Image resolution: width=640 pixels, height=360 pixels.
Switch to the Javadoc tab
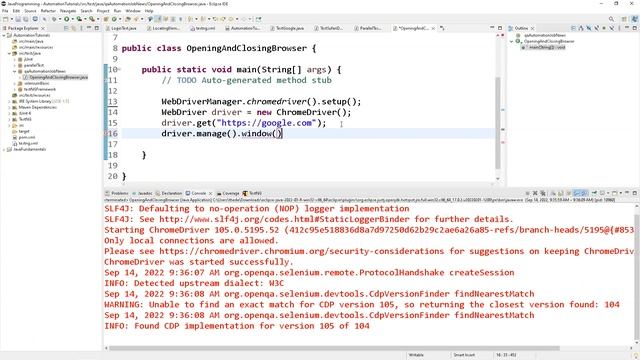(x=142, y=193)
